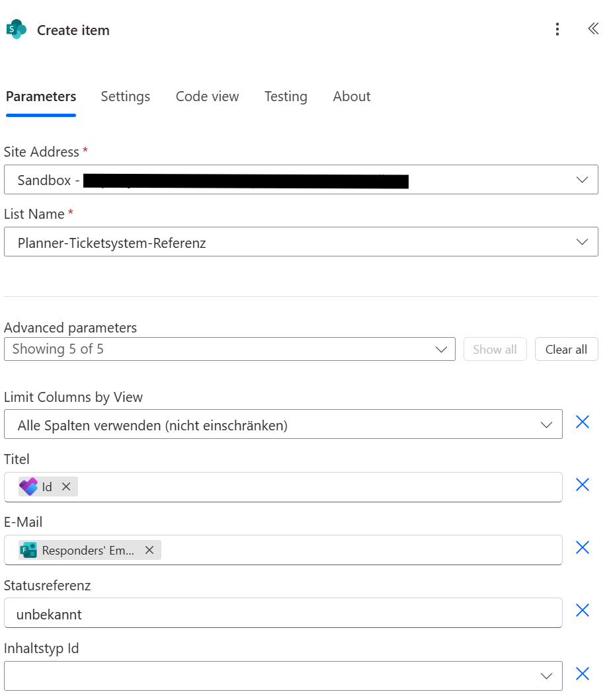Remove the E-Mail parameter with X icon
609x700 pixels.
[582, 547]
